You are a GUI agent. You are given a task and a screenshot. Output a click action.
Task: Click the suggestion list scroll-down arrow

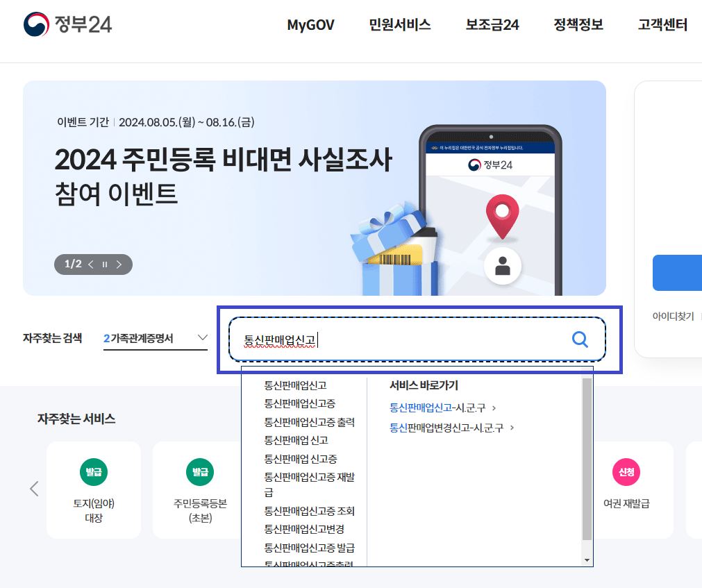(587, 560)
